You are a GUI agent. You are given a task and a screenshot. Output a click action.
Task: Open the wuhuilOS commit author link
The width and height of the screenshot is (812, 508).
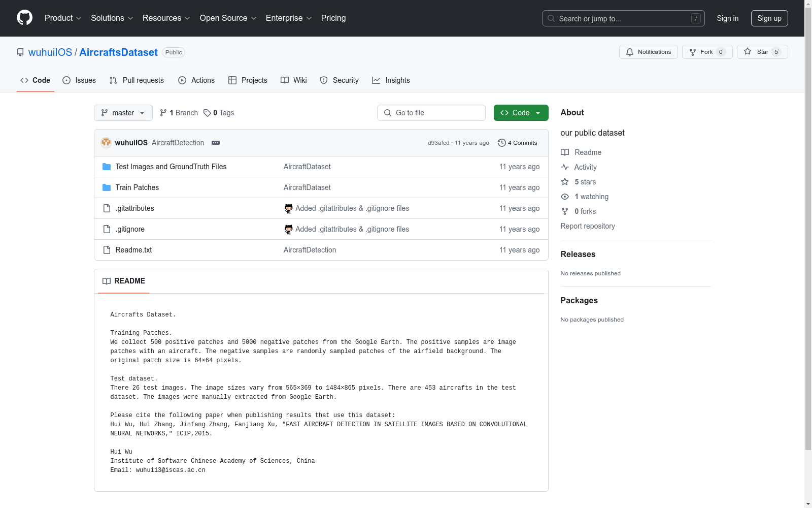pos(131,143)
